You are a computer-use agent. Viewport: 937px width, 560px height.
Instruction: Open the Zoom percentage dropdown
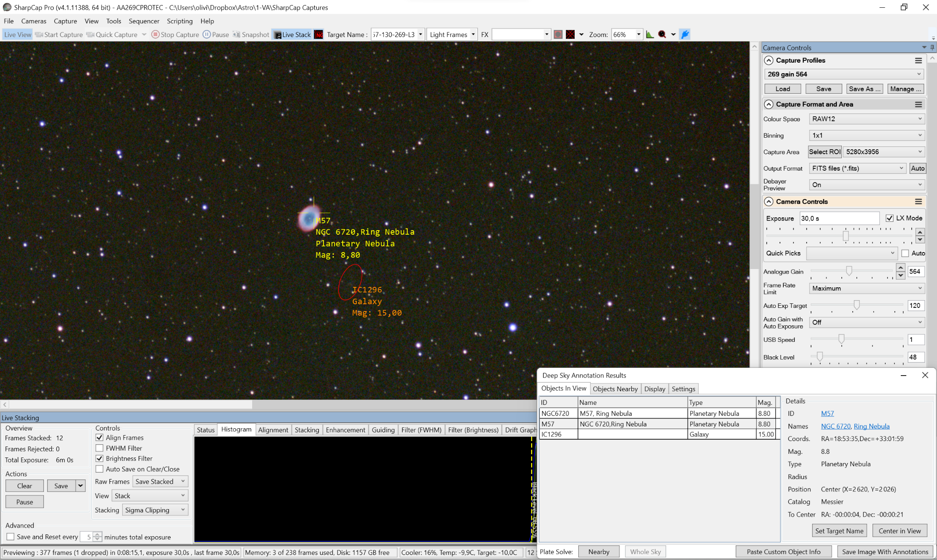point(639,34)
